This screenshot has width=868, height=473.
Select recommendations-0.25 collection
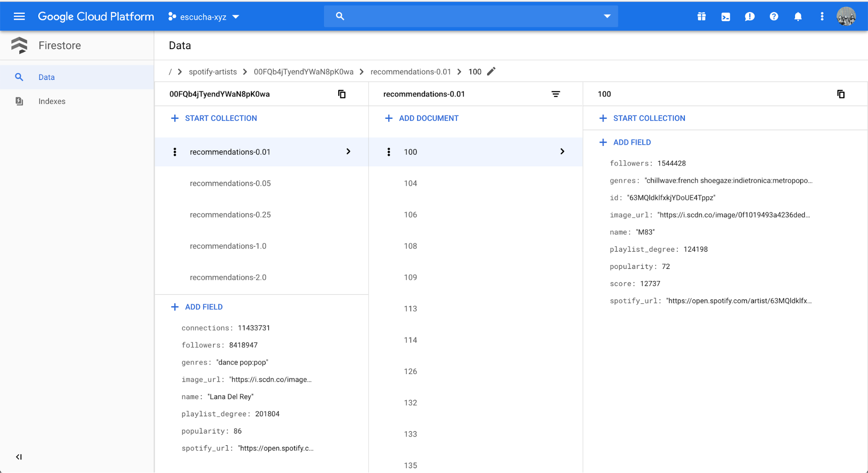point(262,215)
